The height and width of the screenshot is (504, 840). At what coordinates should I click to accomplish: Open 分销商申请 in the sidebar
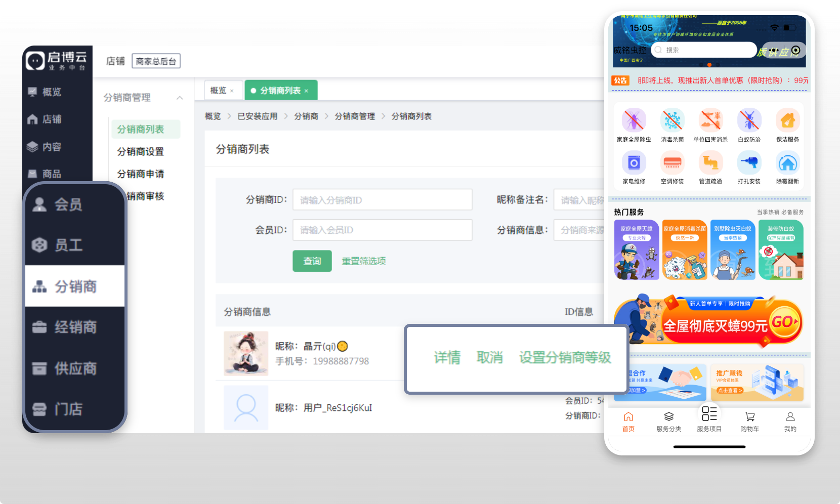141,174
